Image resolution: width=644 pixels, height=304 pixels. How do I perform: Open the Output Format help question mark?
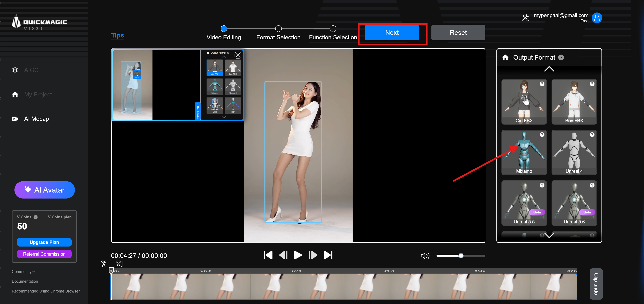point(561,57)
